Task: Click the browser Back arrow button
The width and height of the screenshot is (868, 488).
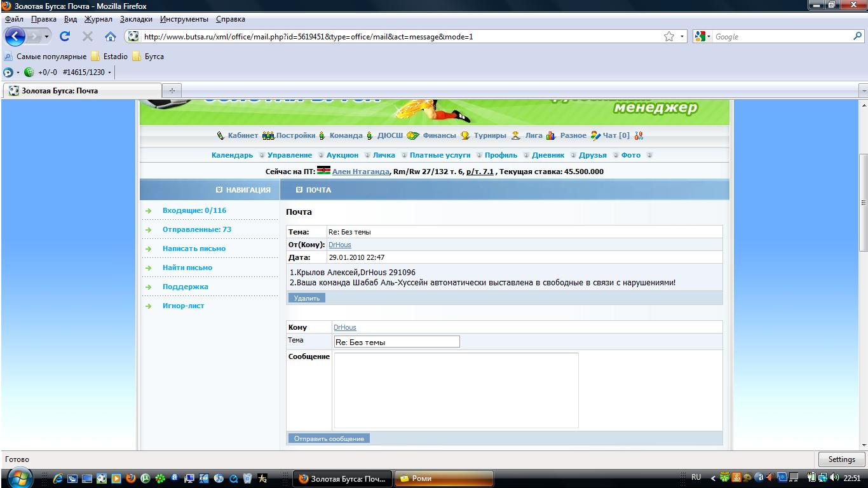Action: tap(15, 36)
